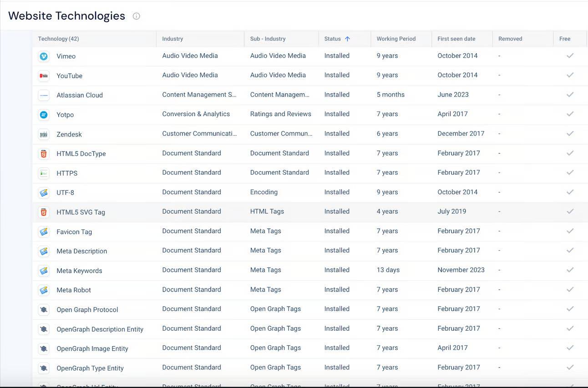This screenshot has height=388, width=588.
Task: Click the Free checkmark in Meta Keywords row
Action: pos(570,270)
